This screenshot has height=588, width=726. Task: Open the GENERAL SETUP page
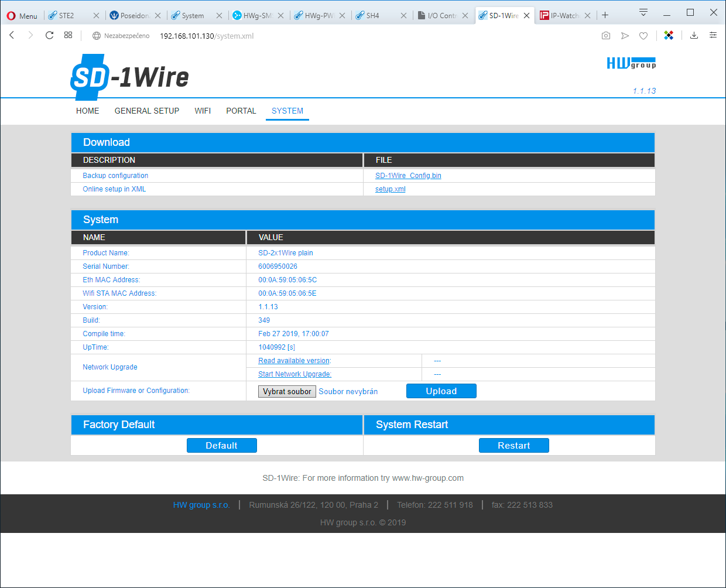[x=147, y=111]
